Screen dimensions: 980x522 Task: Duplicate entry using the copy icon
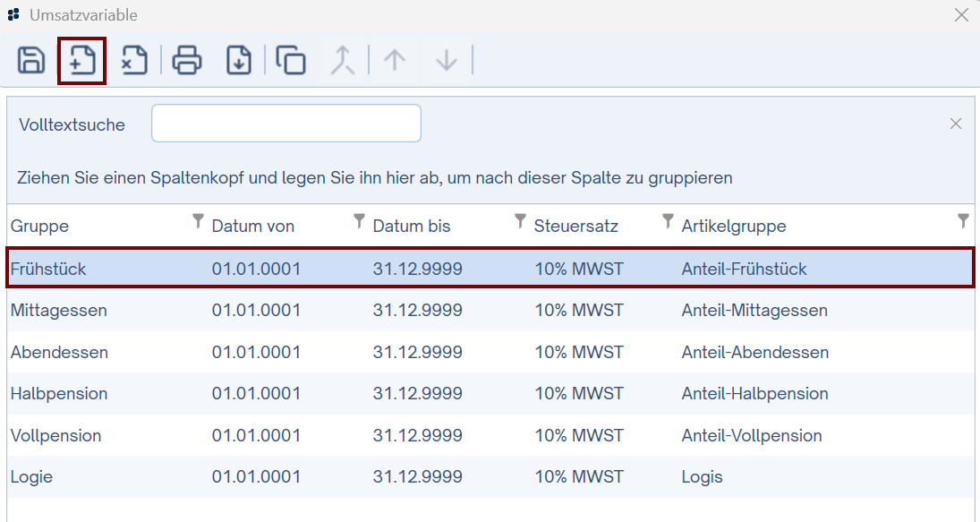(x=291, y=61)
